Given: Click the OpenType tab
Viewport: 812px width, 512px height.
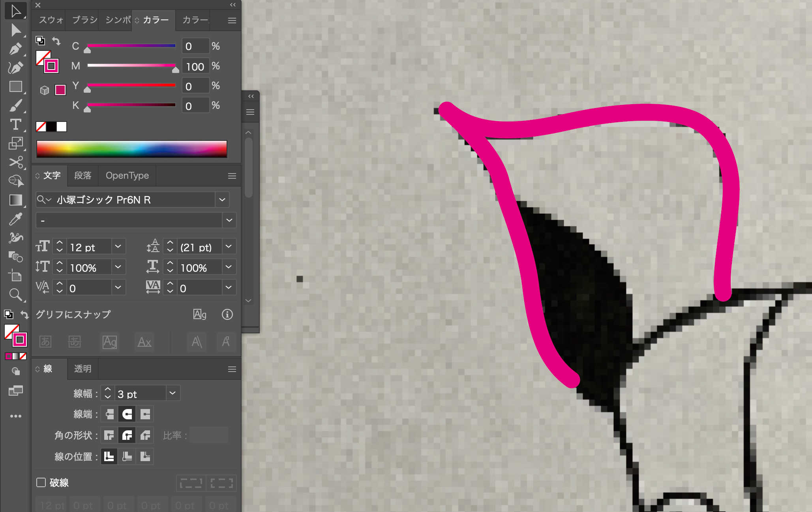Looking at the screenshot, I should [x=127, y=176].
